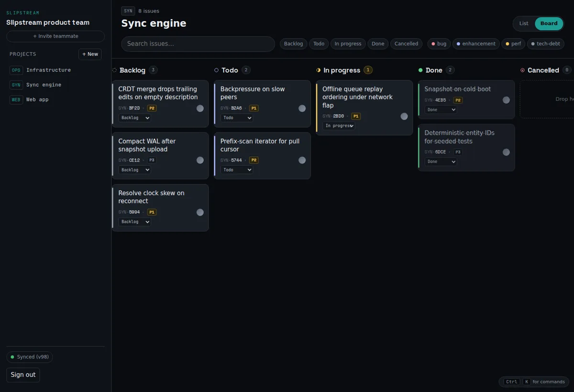574x392 pixels.
Task: Click the Synced (v98) status pill
Action: pos(30,357)
